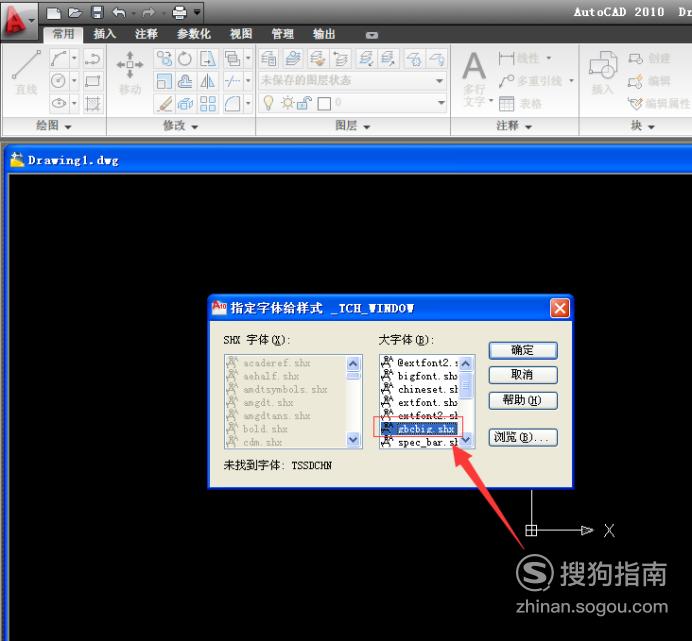Switch to the 注释 ribbon tab

[147, 34]
